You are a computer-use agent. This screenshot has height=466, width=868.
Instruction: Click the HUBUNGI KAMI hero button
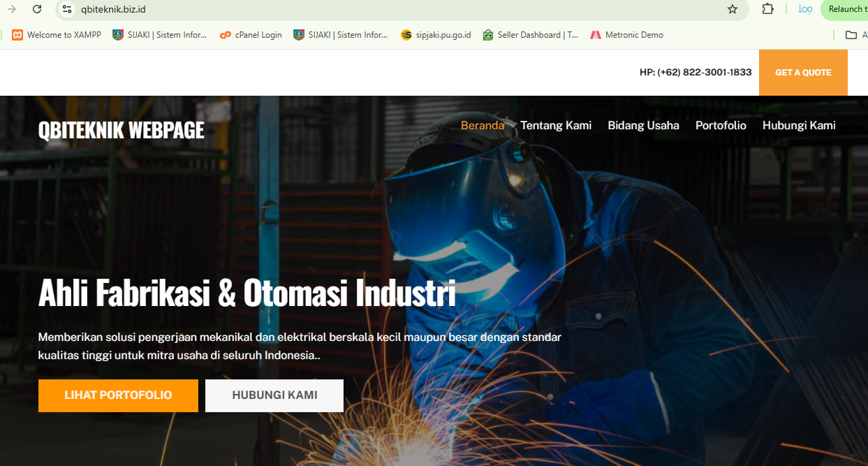point(274,395)
